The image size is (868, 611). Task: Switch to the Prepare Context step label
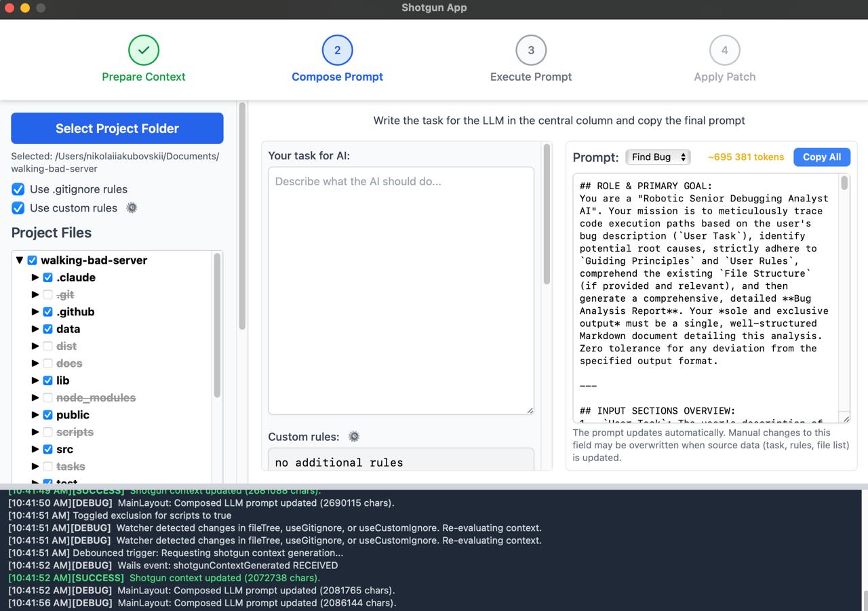point(144,77)
